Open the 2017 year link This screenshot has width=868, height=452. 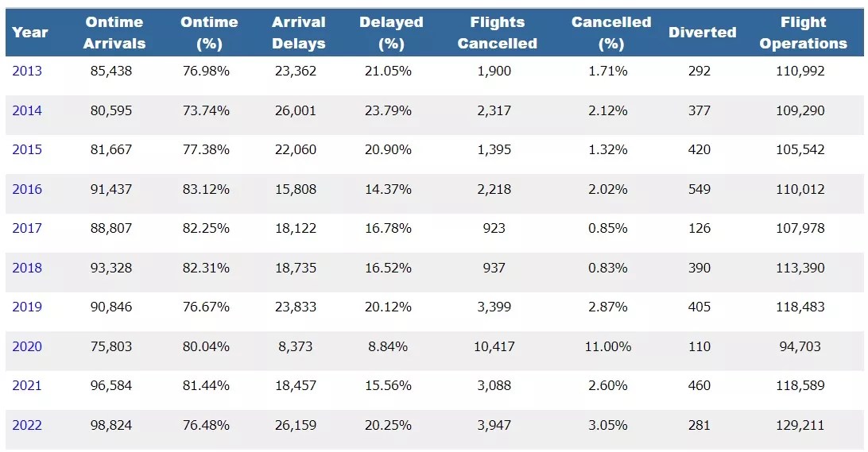point(27,228)
